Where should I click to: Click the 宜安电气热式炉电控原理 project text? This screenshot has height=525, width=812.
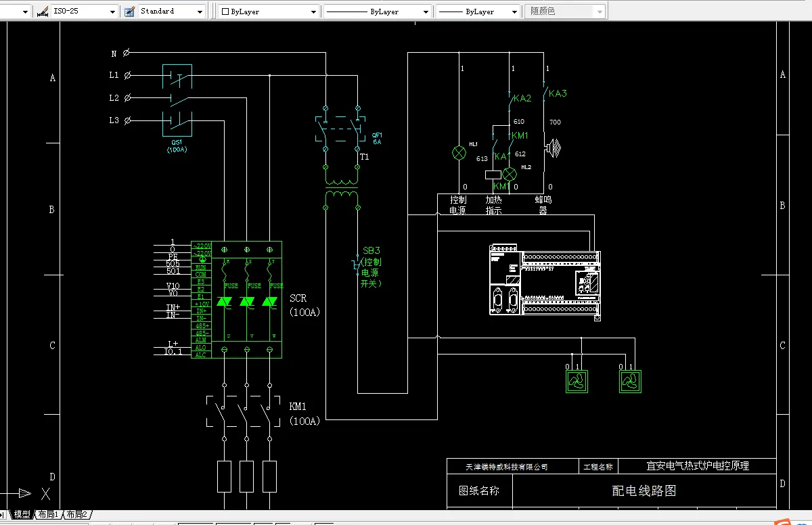[698, 465]
